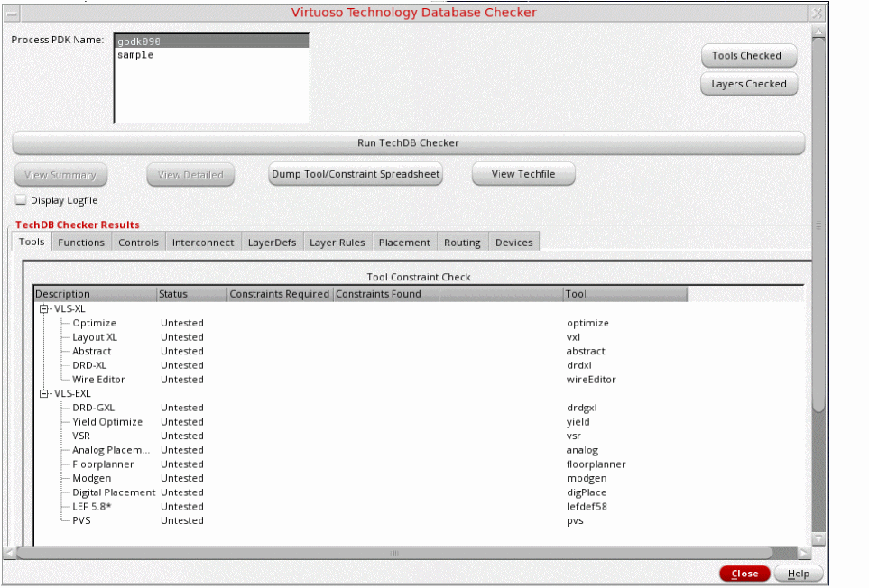Switch to the Functions tab
Screen dimensions: 869x588
click(x=81, y=243)
